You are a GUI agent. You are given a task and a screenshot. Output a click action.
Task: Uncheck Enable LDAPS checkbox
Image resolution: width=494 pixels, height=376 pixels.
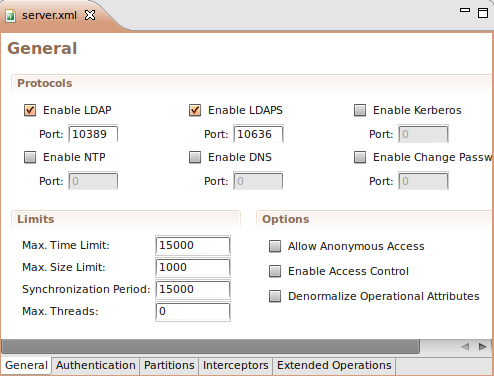click(x=195, y=110)
